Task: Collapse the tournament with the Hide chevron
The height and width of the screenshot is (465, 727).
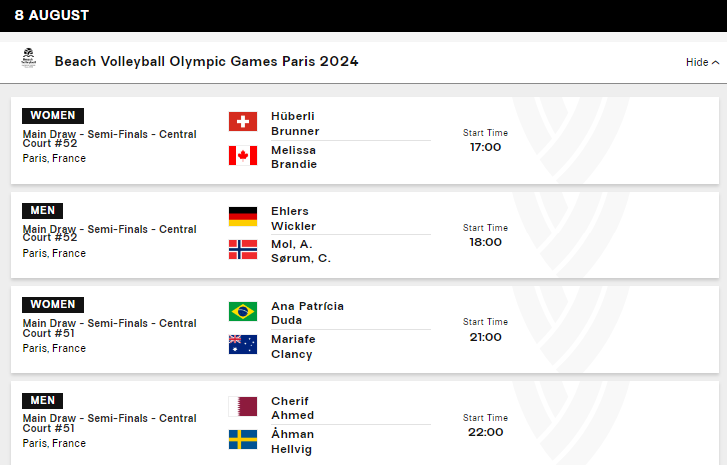Action: pos(702,62)
